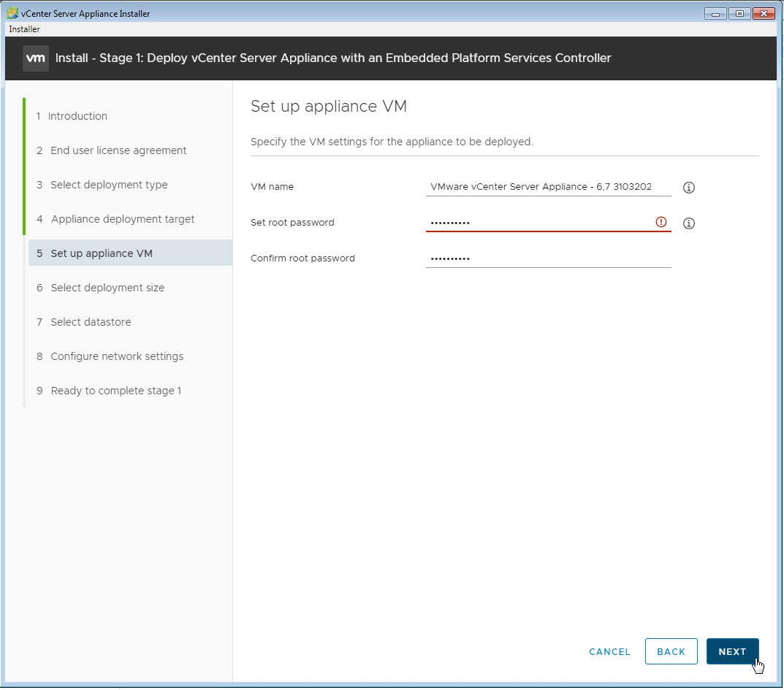Open Configure network settings step
The image size is (784, 690).
(x=117, y=356)
